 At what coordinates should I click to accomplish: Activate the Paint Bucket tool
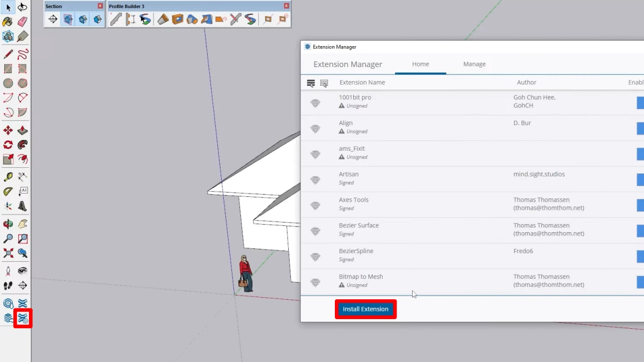(x=8, y=22)
